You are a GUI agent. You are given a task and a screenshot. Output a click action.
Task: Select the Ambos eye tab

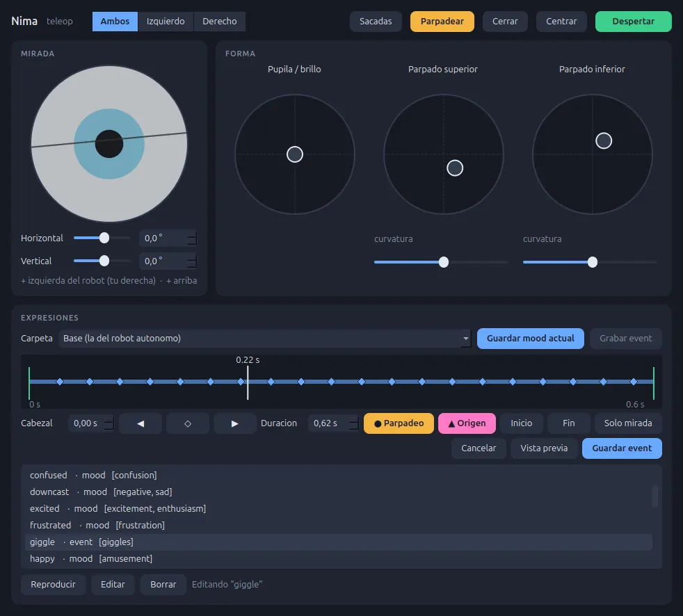(115, 22)
